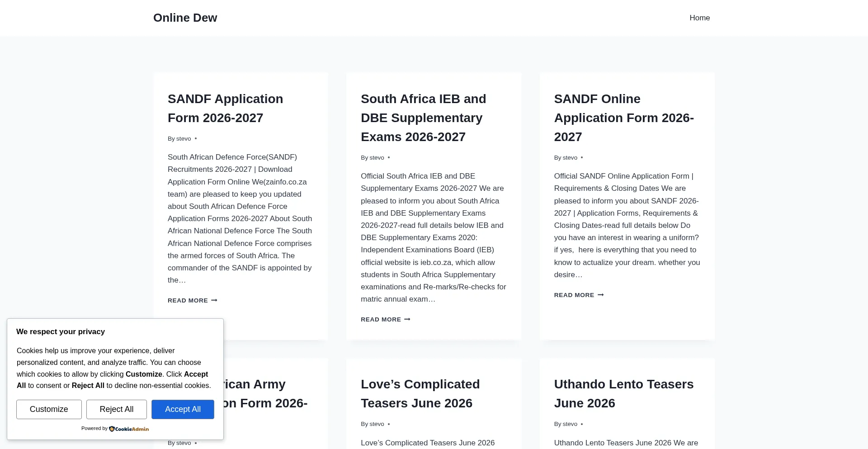Read more of SANDF Online Application Form post
The width and height of the screenshot is (868, 449).
pyautogui.click(x=579, y=295)
